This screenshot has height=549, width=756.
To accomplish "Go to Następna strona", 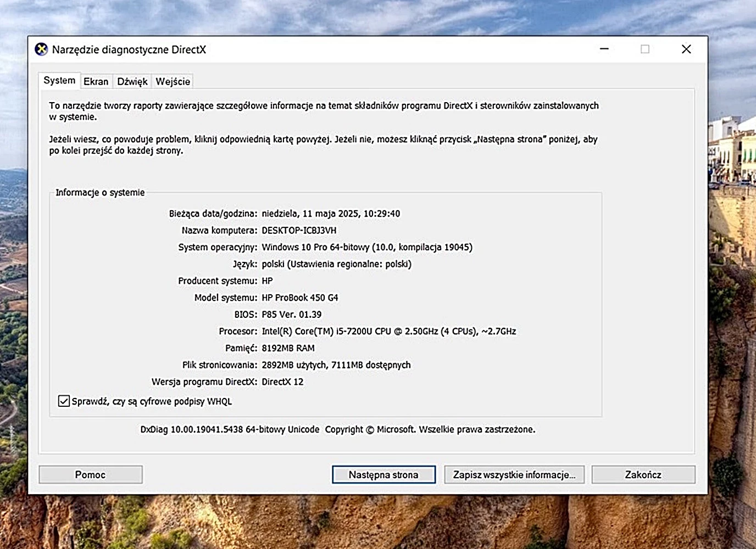I will tap(383, 475).
